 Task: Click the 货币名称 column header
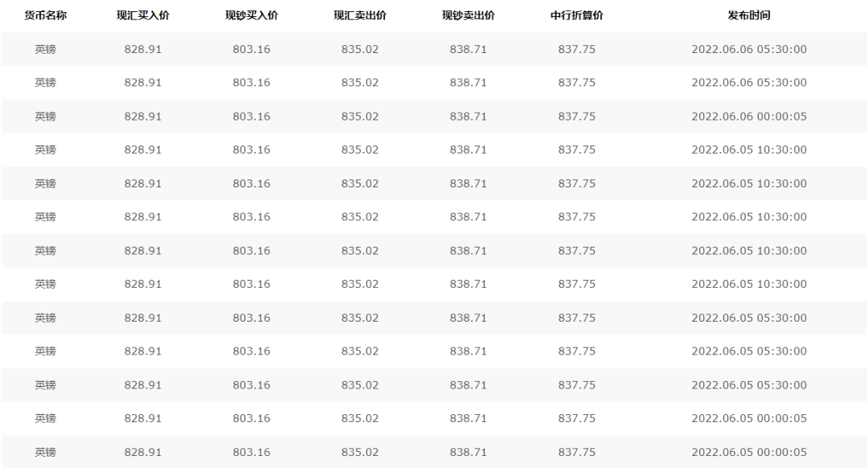tap(45, 15)
